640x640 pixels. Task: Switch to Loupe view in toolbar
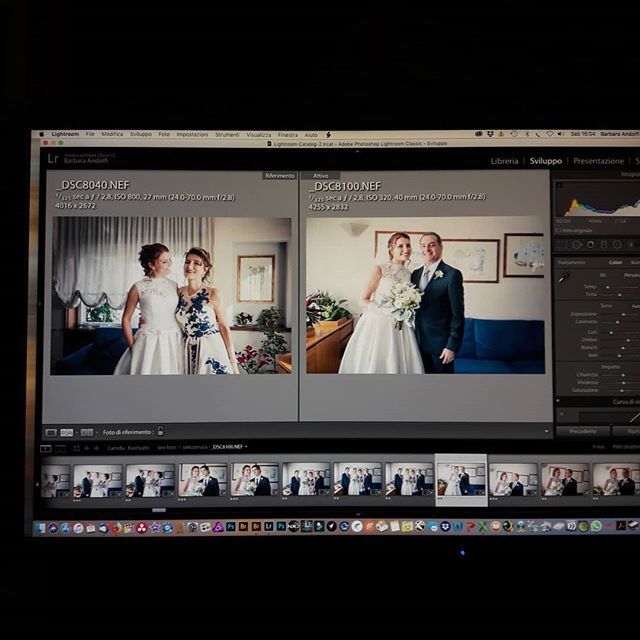[x=51, y=432]
